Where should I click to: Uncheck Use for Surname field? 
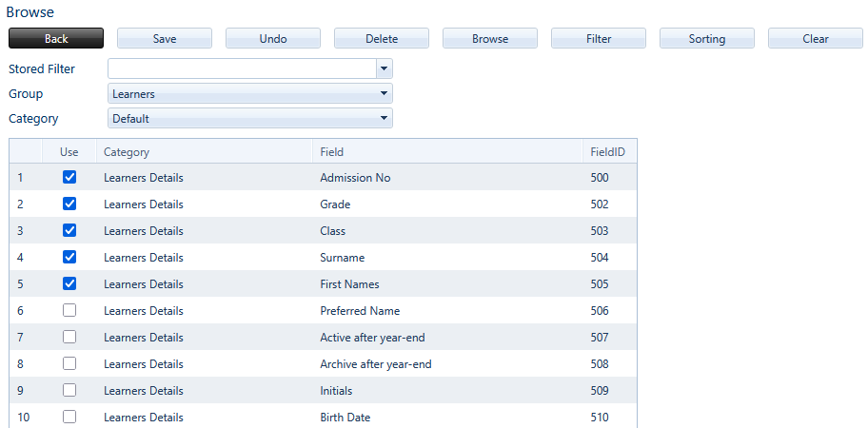[x=69, y=257]
